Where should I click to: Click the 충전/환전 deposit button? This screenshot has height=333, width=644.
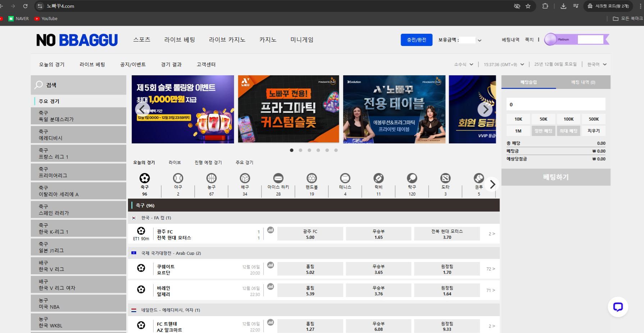416,40
